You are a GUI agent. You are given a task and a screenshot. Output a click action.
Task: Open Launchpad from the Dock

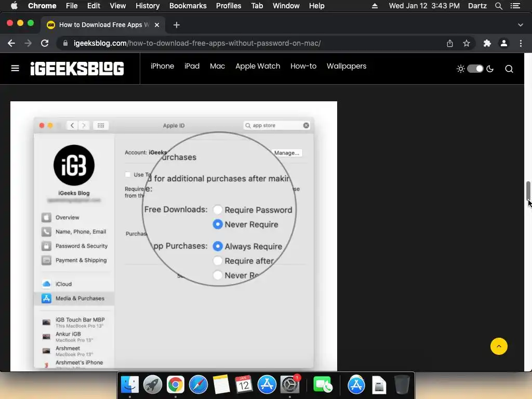153,385
